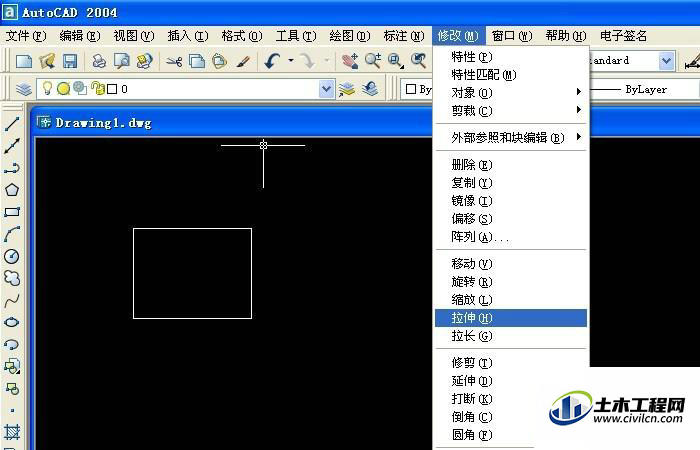Click the Zoom Previous icon

418,61
